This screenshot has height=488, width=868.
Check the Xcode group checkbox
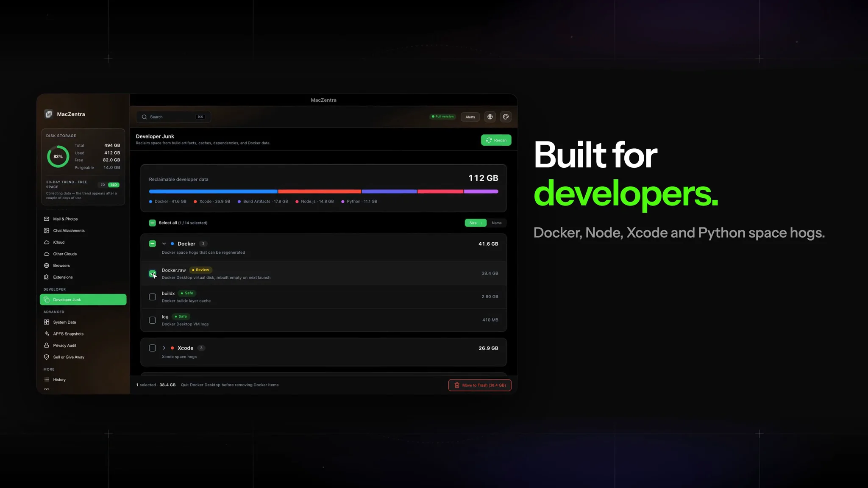tap(153, 348)
